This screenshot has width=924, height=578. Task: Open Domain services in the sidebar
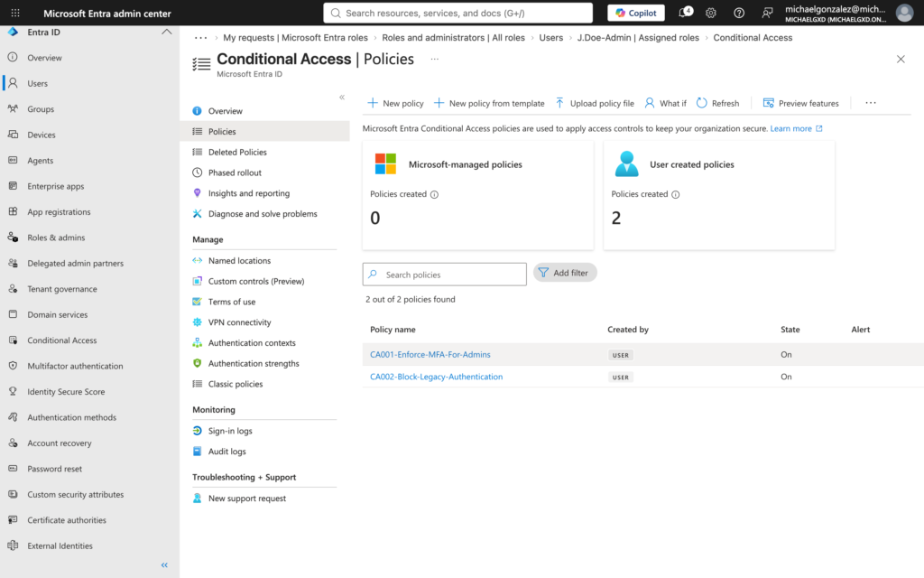(57, 315)
